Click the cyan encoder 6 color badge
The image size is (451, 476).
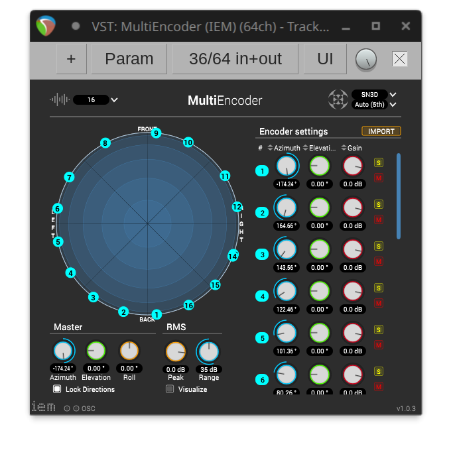(262, 380)
